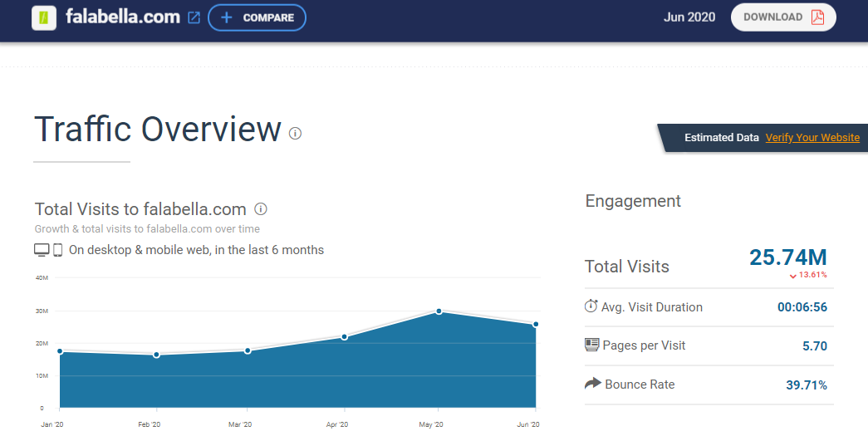Select the May '20 chart peak point
Screen dimensions: 868x436
[x=439, y=311]
